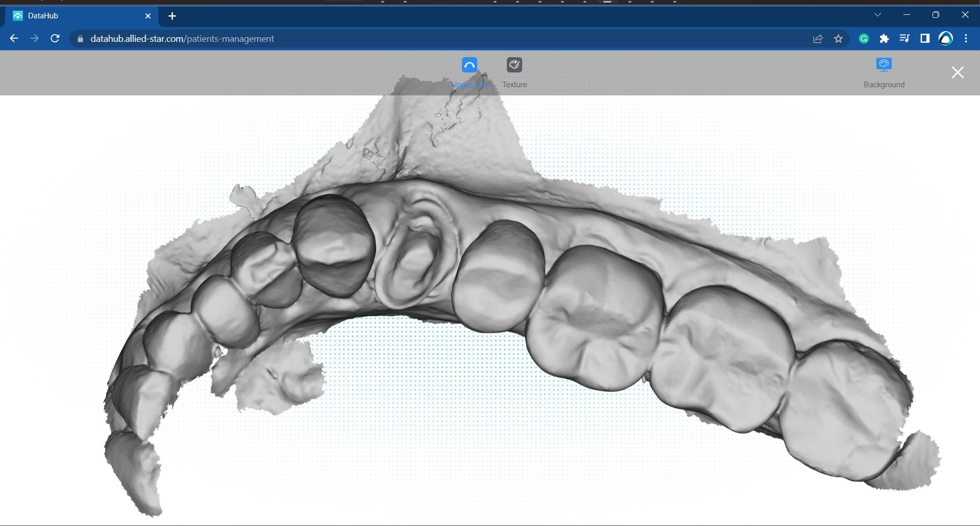
Task: Close the 3D scan viewer with the X
Action: 958,72
